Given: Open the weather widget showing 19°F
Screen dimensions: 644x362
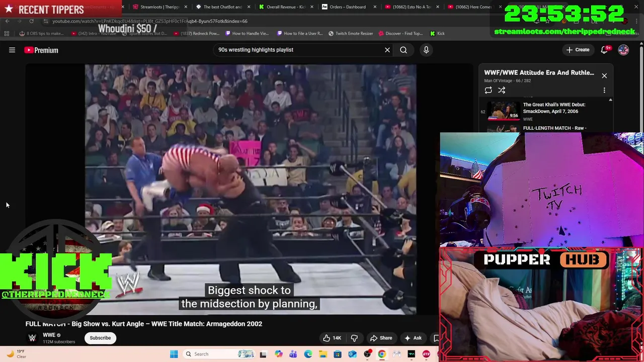Looking at the screenshot, I should [16, 354].
